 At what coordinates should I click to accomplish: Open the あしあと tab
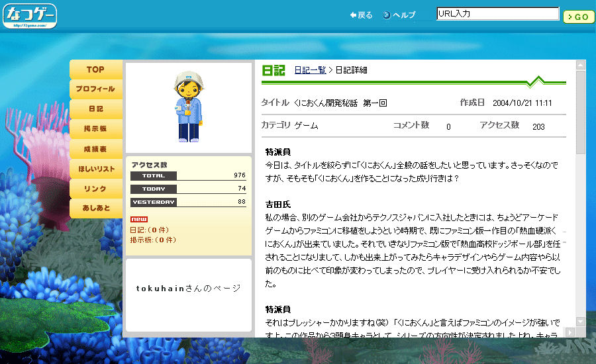click(95, 208)
